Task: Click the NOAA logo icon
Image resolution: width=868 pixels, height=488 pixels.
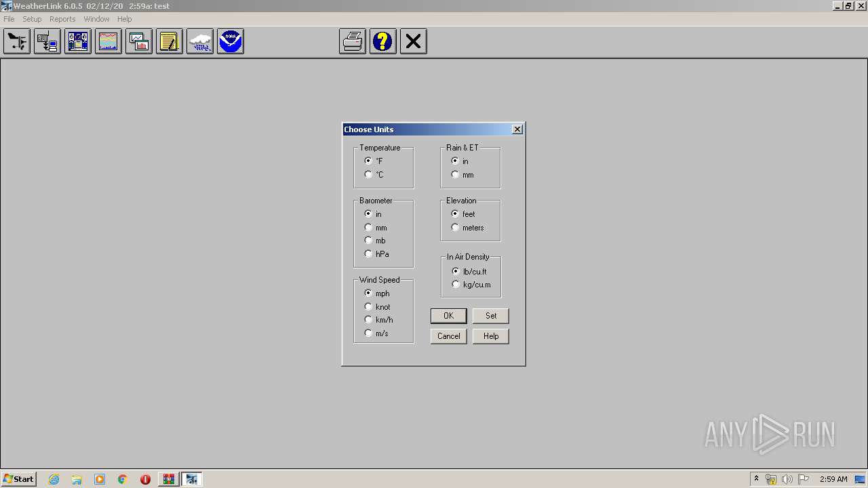Action: pyautogui.click(x=231, y=41)
